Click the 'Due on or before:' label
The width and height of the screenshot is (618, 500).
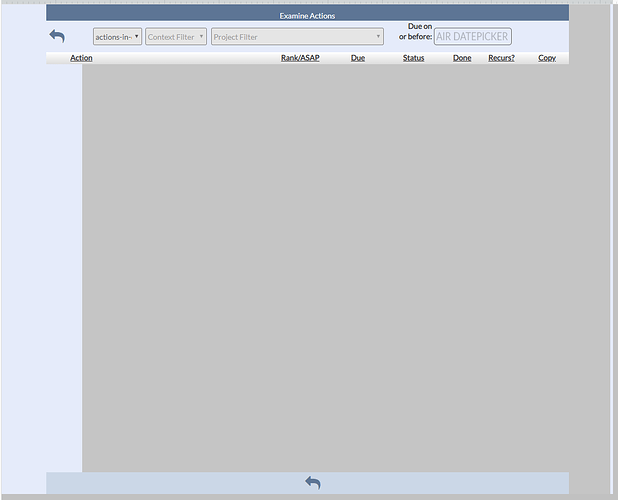[x=415, y=32]
